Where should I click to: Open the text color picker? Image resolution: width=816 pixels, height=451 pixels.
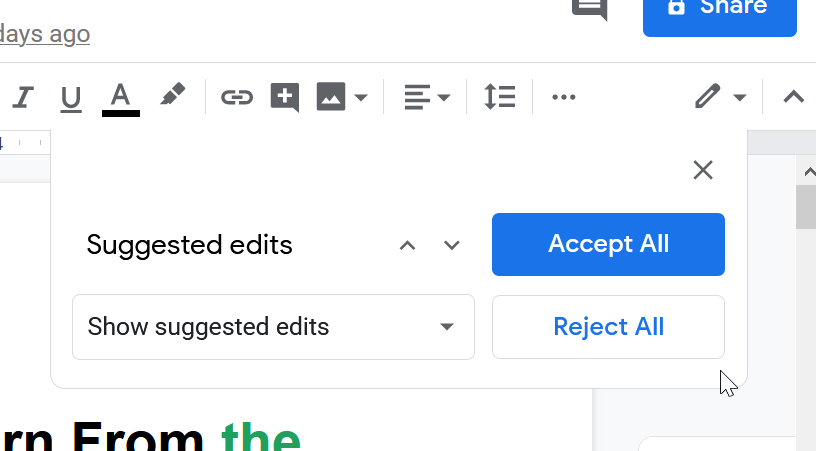click(x=121, y=98)
